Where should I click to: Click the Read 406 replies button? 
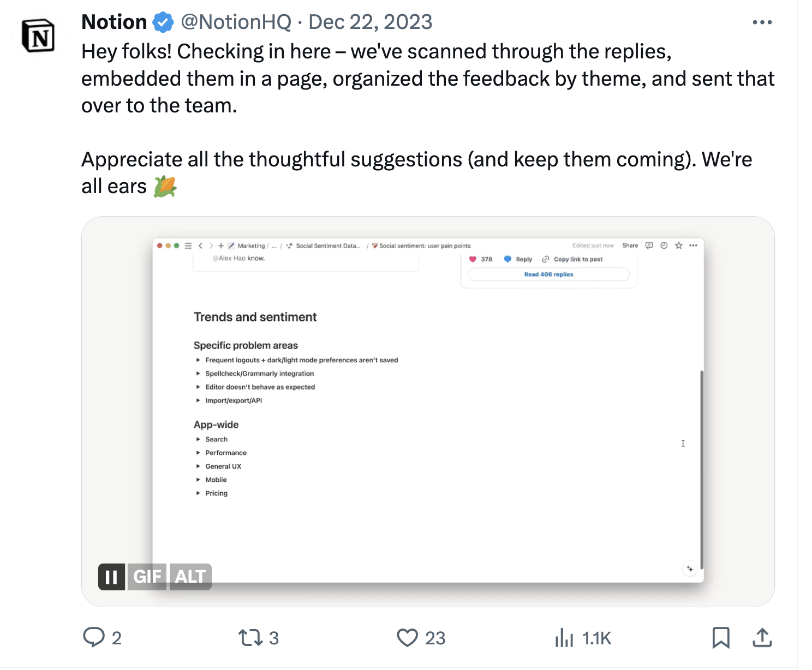click(x=548, y=274)
